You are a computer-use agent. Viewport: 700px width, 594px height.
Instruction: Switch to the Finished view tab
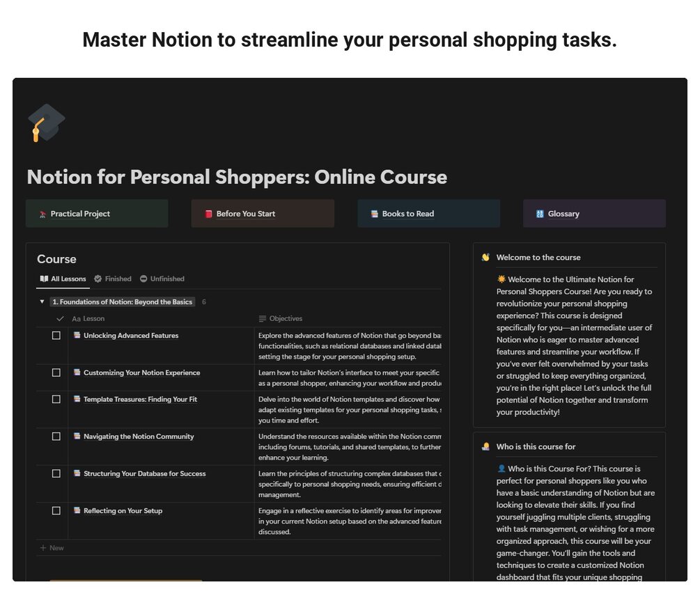[x=113, y=279]
